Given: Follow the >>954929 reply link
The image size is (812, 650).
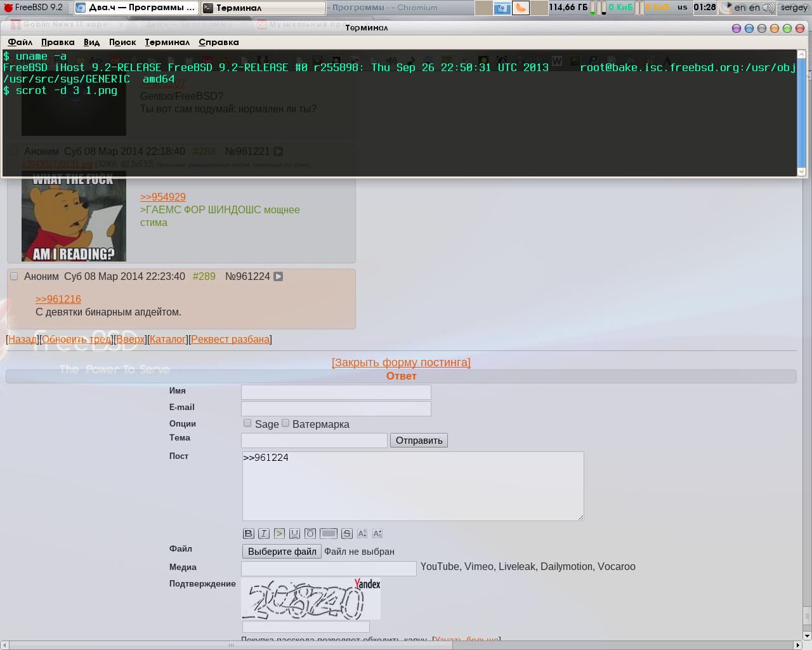Looking at the screenshot, I should pyautogui.click(x=163, y=197).
